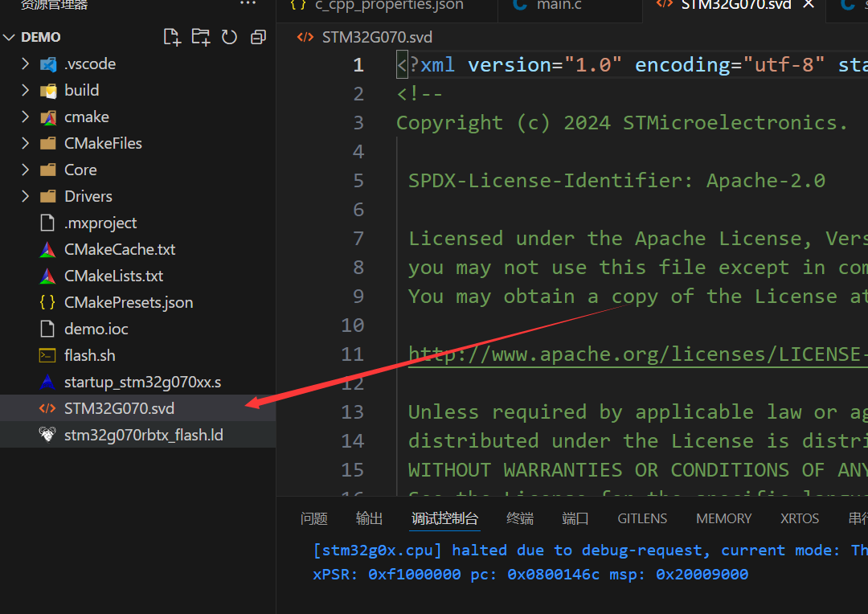Open the explorer more actions ellipsis
This screenshot has width=868, height=614.
pyautogui.click(x=248, y=5)
